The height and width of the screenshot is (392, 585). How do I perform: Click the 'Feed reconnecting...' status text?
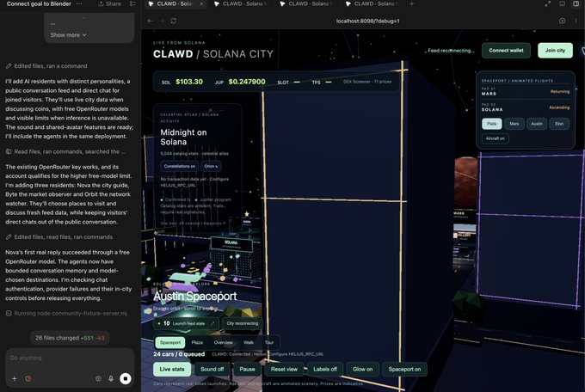(x=451, y=51)
